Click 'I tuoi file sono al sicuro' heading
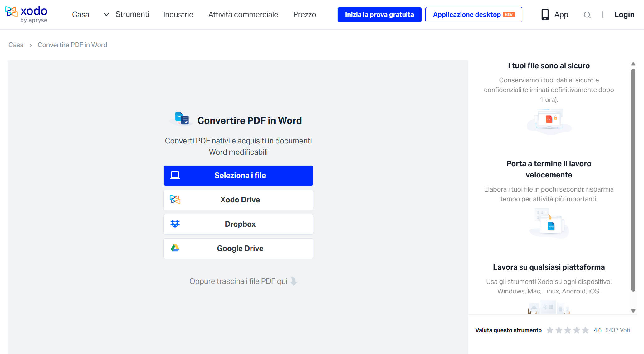The width and height of the screenshot is (644, 354). 549,66
